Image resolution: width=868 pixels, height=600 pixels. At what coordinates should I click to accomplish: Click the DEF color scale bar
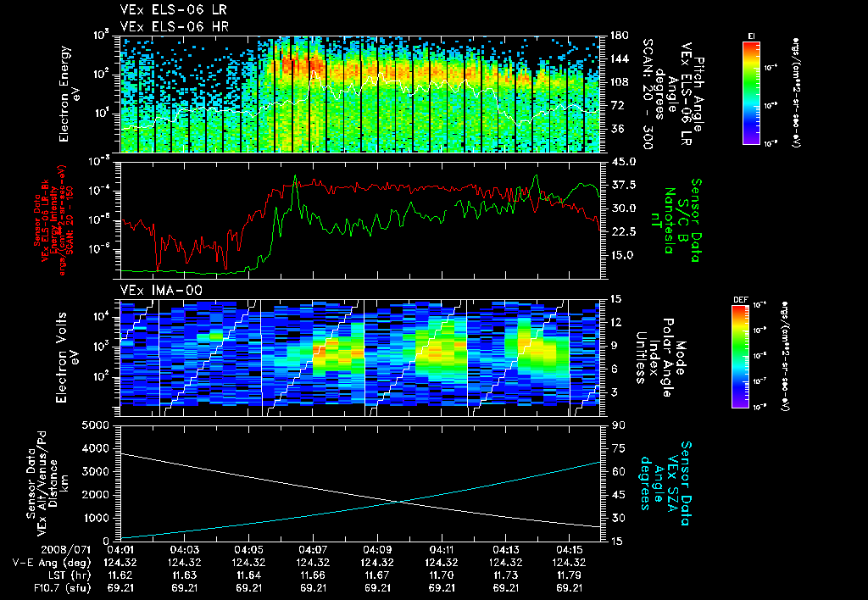pos(740,357)
